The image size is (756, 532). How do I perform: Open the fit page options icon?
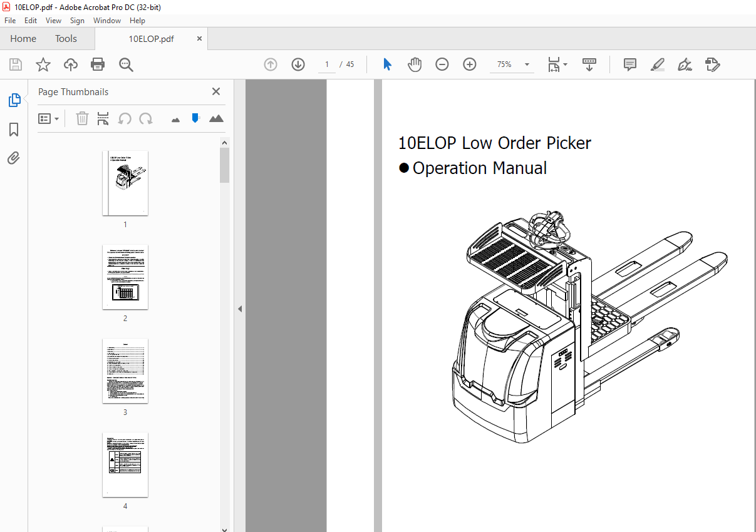click(557, 64)
